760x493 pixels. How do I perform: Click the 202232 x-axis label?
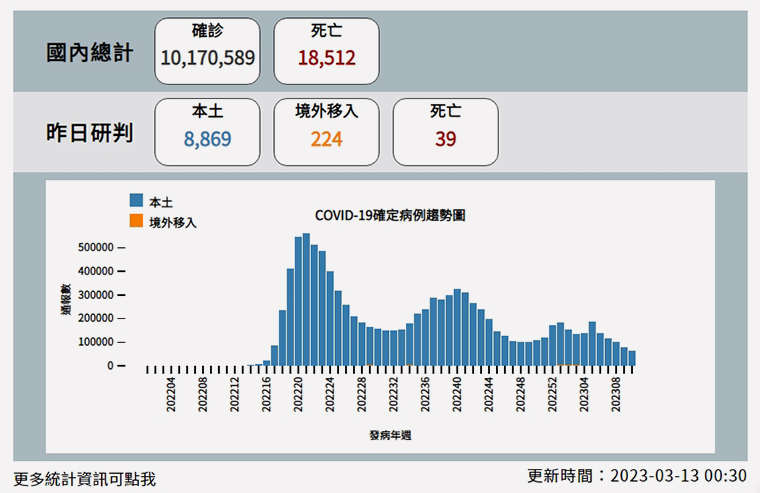pos(394,395)
